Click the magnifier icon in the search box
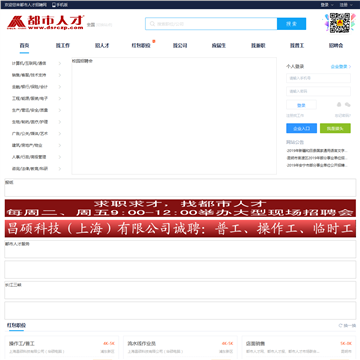 coord(152,24)
